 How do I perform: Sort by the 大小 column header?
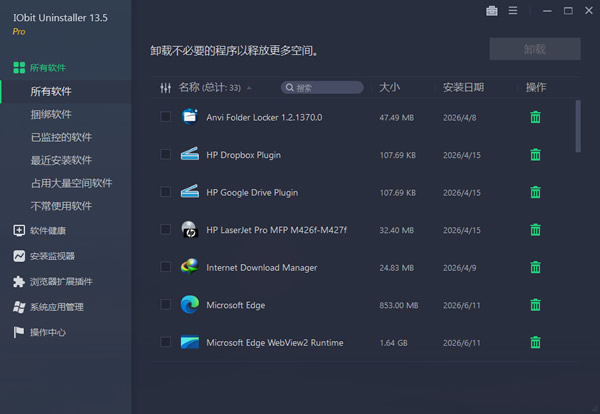(x=390, y=88)
